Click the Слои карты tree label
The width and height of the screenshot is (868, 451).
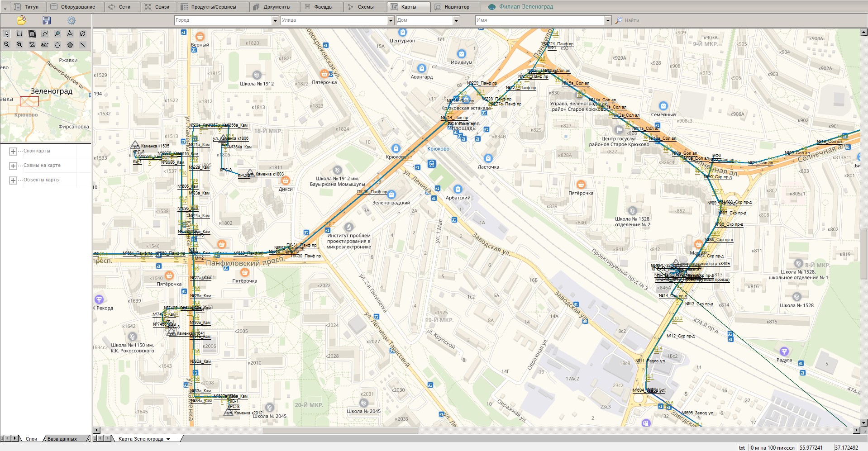pos(37,151)
